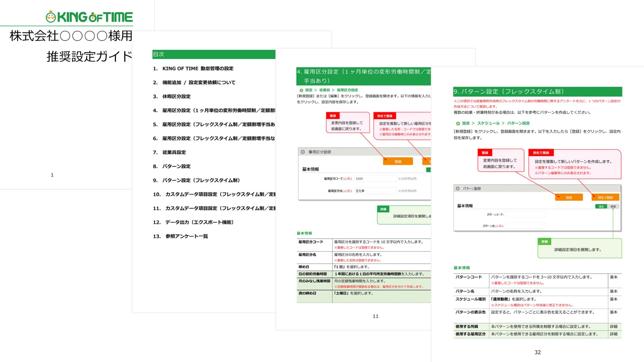Viewport: 644px width, 362px height.
Task: Click gear icon in パターン登録 header
Action: pos(458,188)
